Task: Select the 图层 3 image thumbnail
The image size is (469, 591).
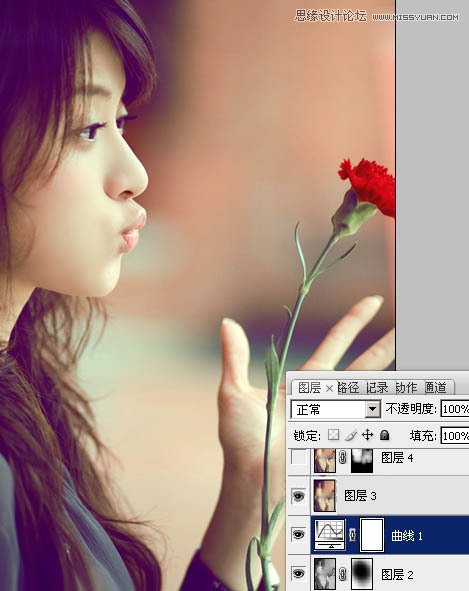Action: (325, 496)
